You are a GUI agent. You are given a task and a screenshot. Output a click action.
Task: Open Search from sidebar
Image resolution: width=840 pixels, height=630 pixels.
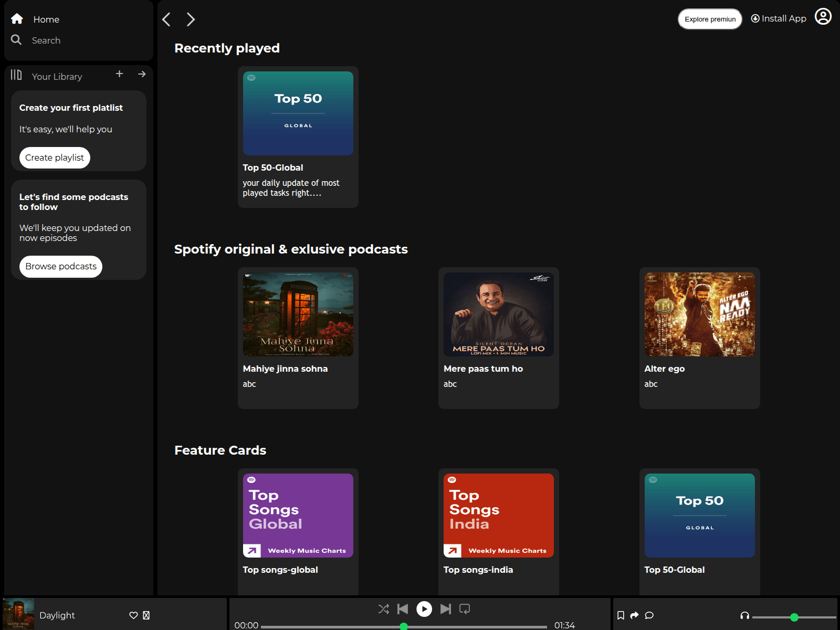(x=46, y=40)
